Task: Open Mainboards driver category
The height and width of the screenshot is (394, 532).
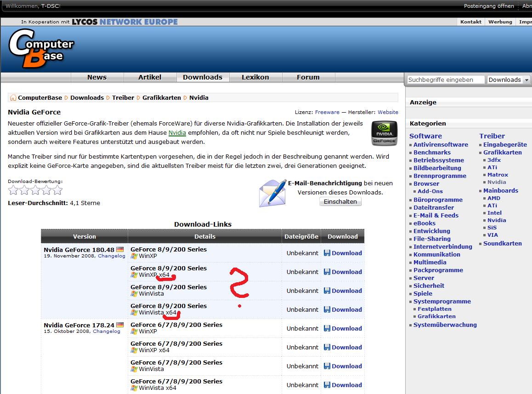Action: click(501, 190)
